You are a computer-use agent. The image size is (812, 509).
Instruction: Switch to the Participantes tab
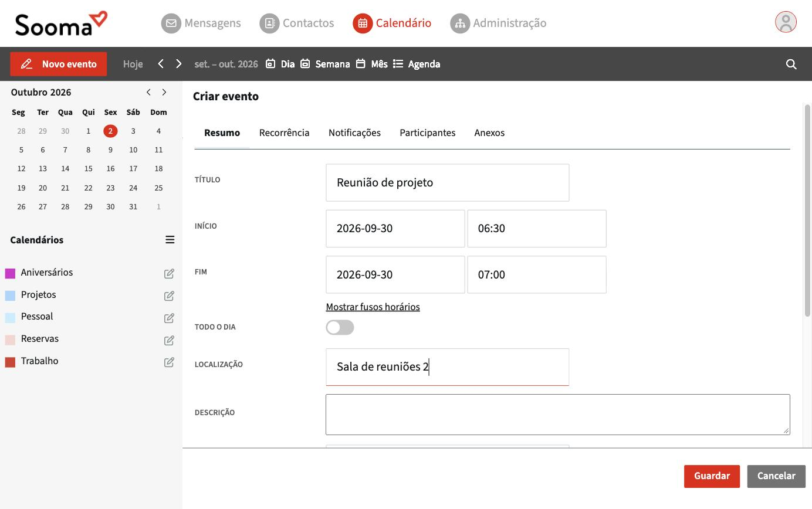coord(427,133)
